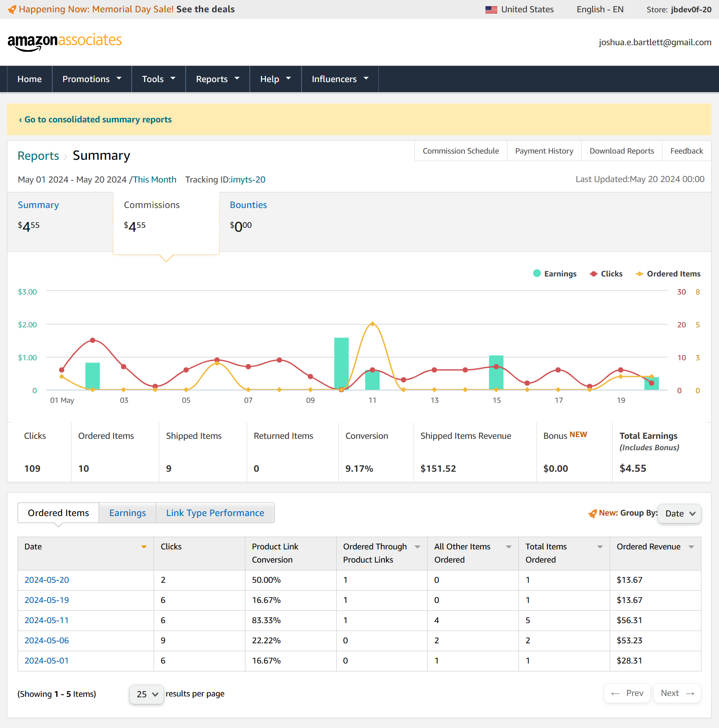Click the Shipped Items Revenue $151.52 value
Viewport: 719px width, 728px height.
[x=438, y=469]
